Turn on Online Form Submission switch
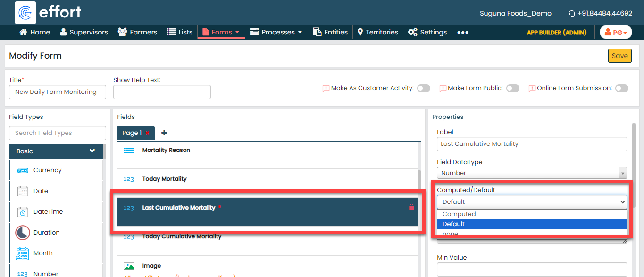 (x=621, y=88)
